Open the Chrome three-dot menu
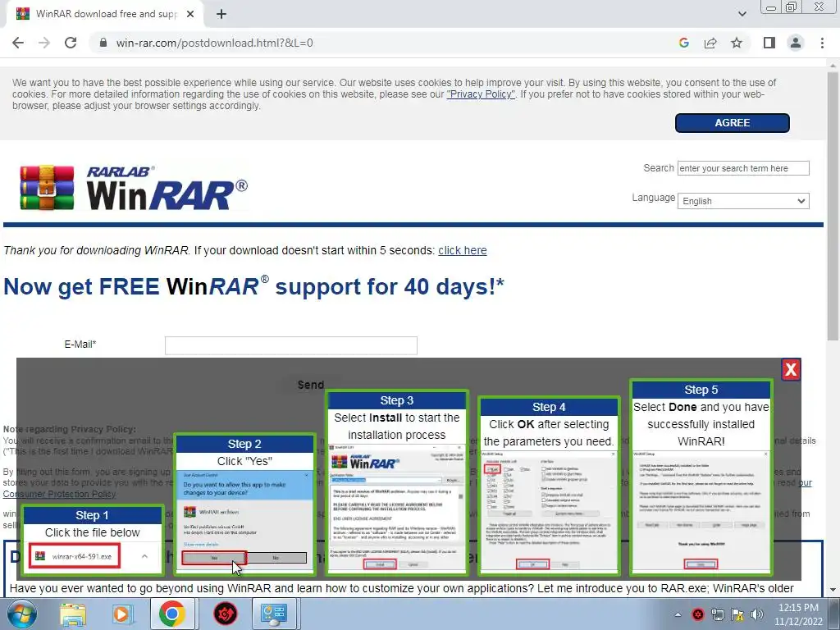840x630 pixels. [822, 43]
